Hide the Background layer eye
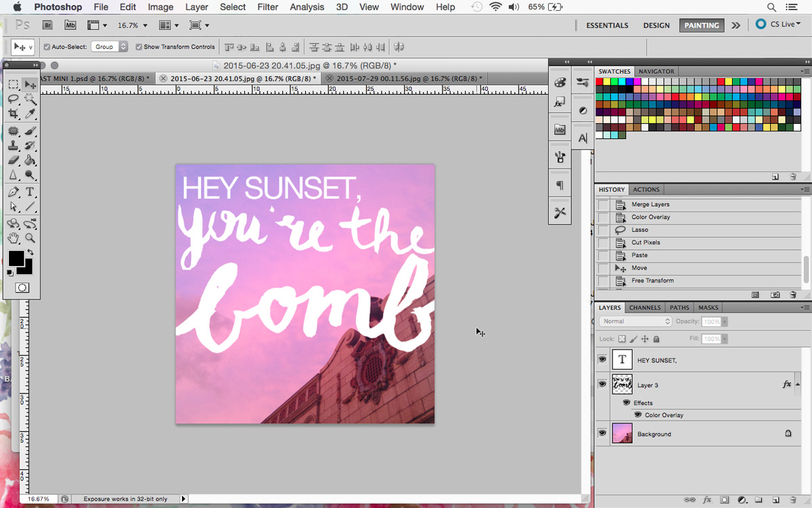The width and height of the screenshot is (812, 508). (x=602, y=433)
